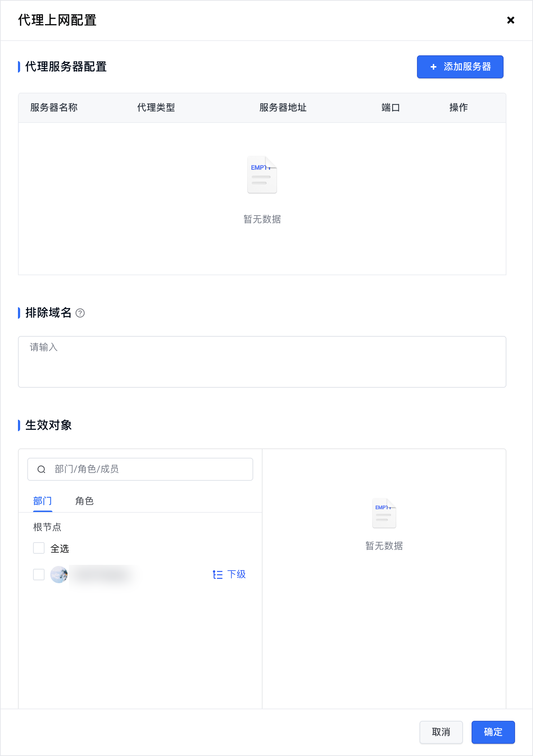Image resolution: width=533 pixels, height=756 pixels.
Task: Click the 生效对象 section heading
Action: (48, 425)
